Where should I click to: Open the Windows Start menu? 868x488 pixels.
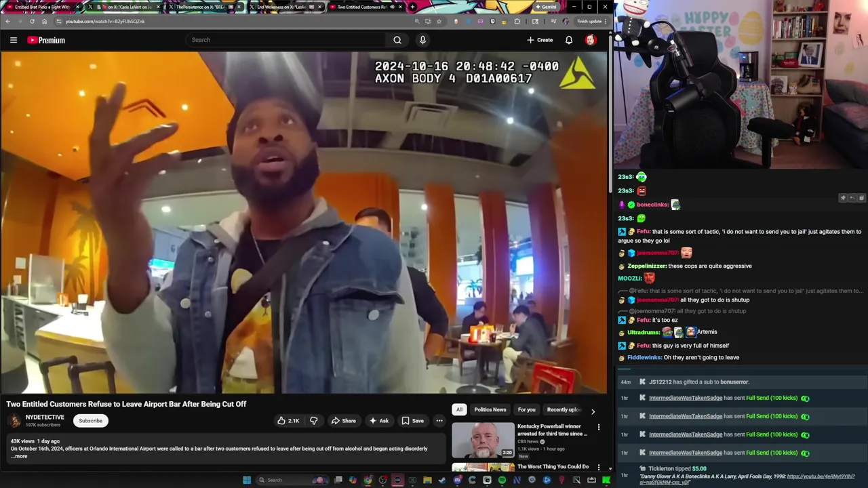[248, 480]
